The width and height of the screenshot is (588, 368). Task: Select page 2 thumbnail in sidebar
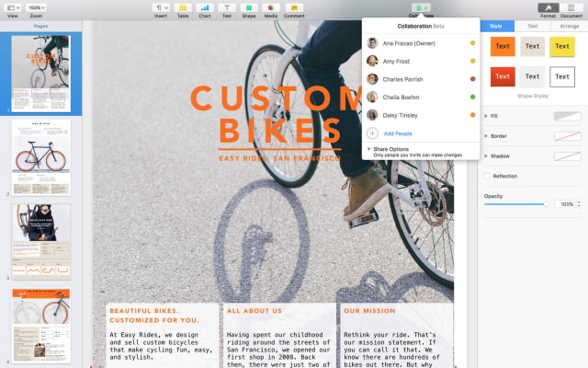40,156
